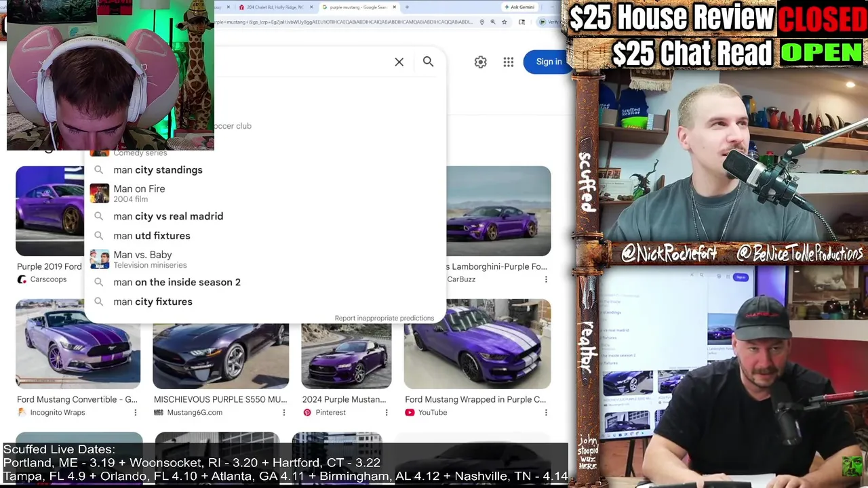Screen dimensions: 868x488
Task: Select suggestion 'man on the inside season 2'
Action: pos(264,282)
